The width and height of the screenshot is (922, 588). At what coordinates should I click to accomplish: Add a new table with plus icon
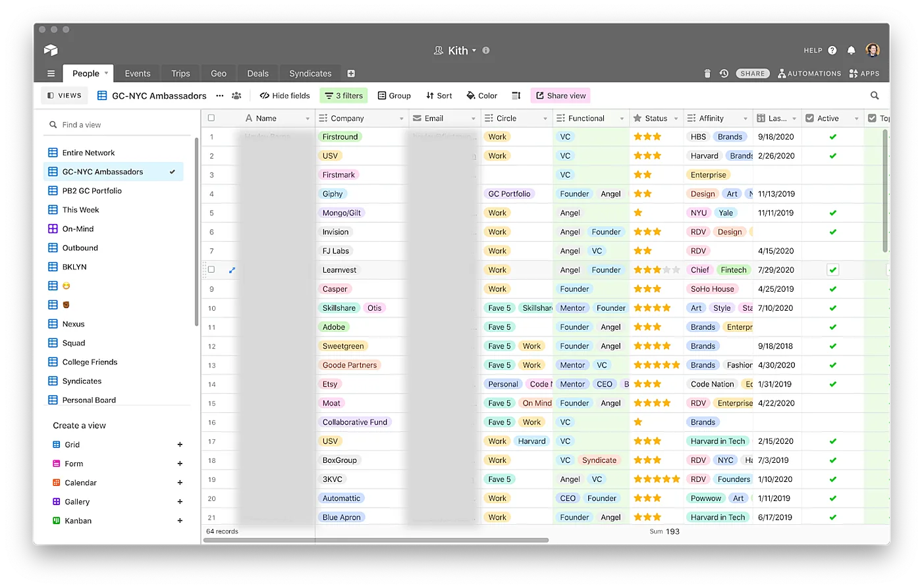click(351, 74)
